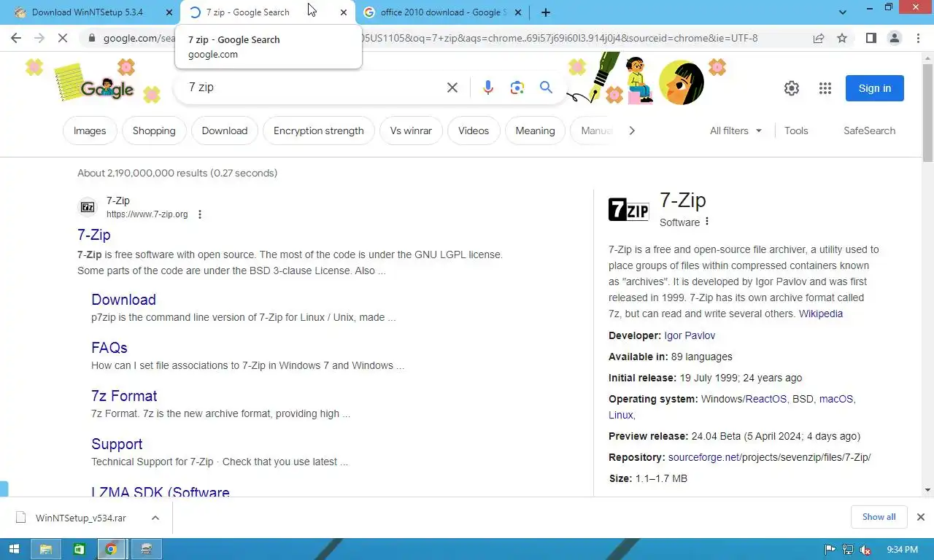Viewport: 934px width, 560px height.
Task: Open the Support sitelink
Action: 117,444
